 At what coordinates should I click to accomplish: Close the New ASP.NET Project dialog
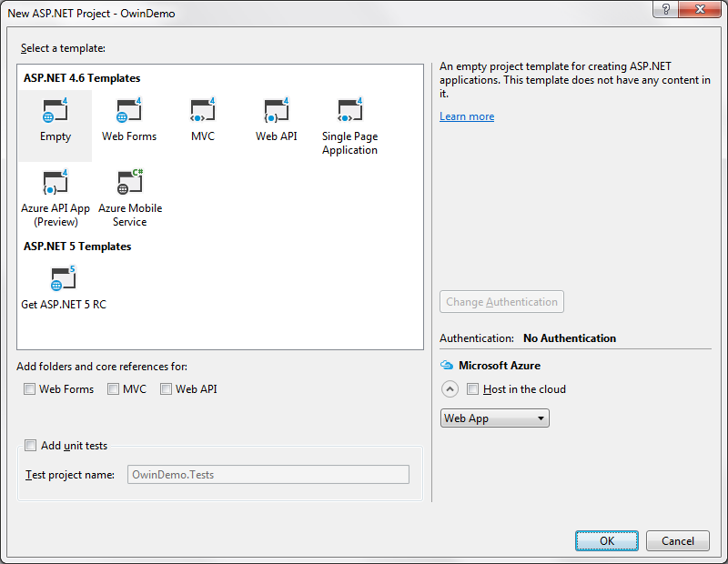[x=700, y=9]
